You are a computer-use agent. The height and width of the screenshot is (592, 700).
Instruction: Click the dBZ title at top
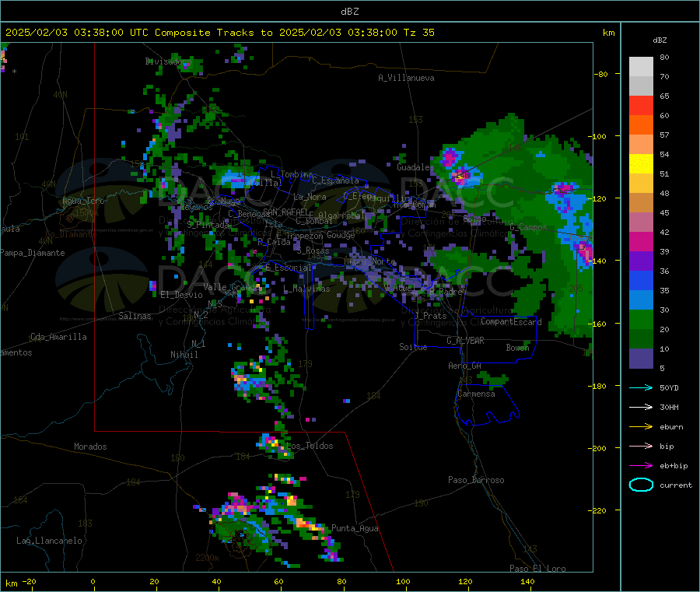coord(349,11)
